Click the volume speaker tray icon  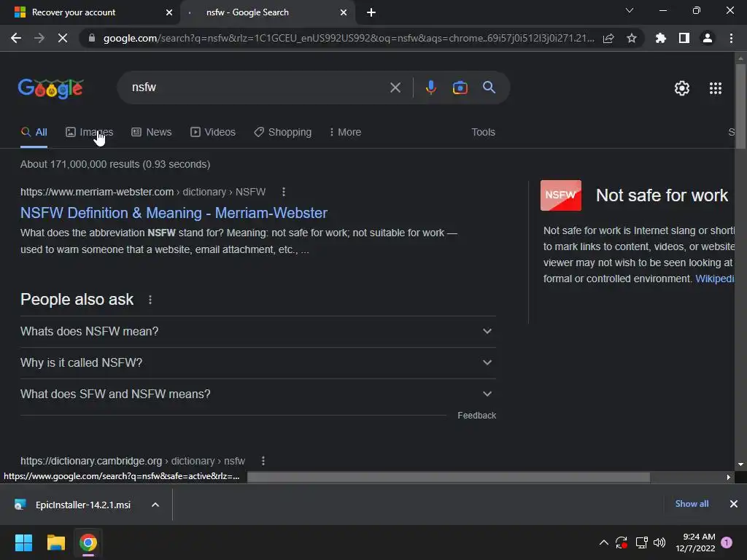click(x=659, y=542)
